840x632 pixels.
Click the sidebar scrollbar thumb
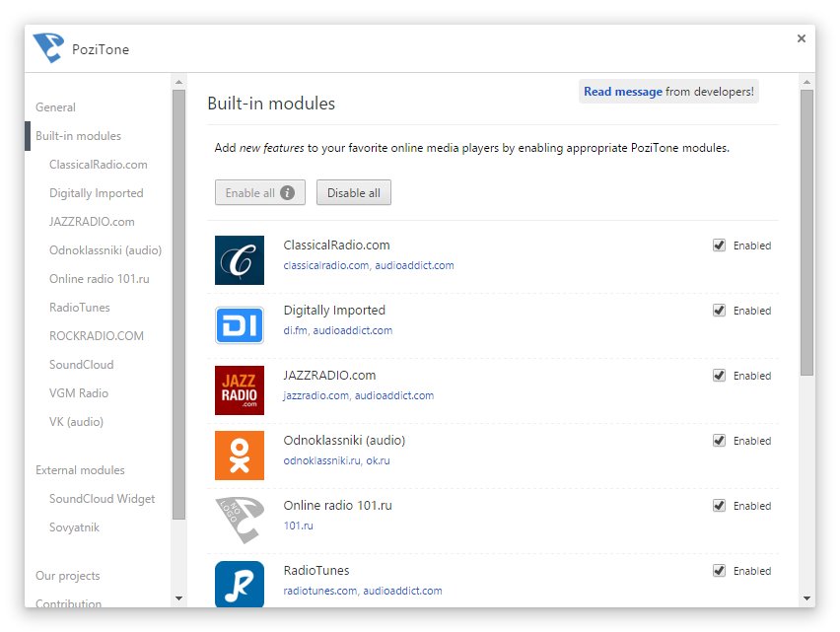(x=178, y=305)
